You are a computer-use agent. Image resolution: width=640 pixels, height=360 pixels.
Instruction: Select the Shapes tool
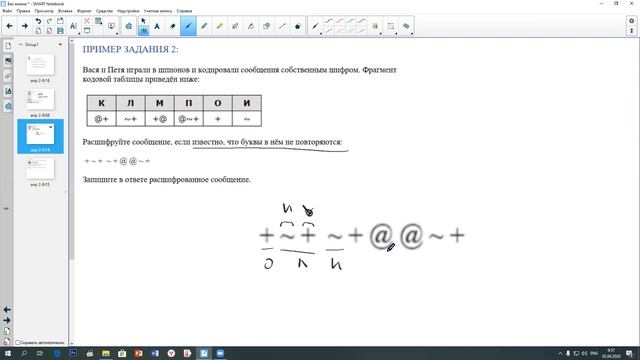267,26
